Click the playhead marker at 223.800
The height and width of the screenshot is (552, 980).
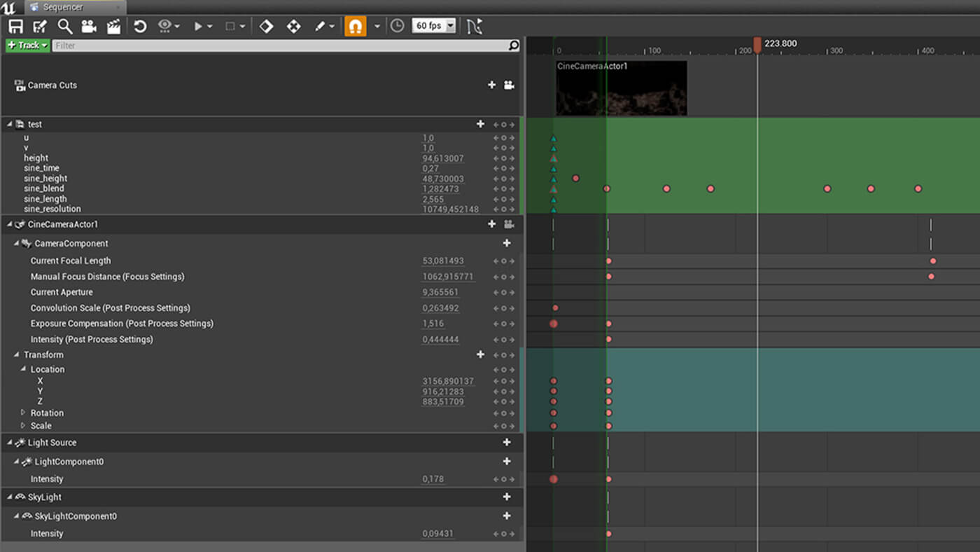tap(757, 45)
